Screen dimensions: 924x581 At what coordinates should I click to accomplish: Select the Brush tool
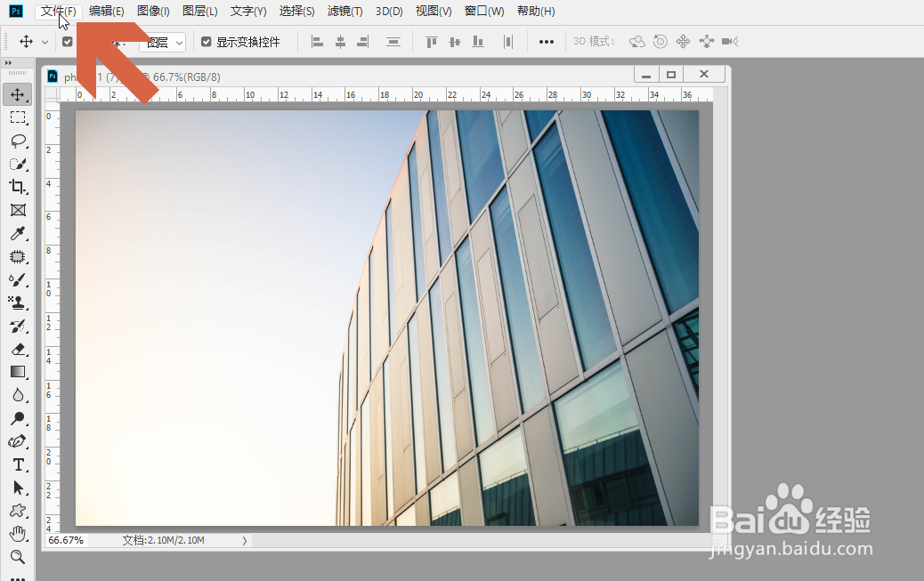coord(18,280)
